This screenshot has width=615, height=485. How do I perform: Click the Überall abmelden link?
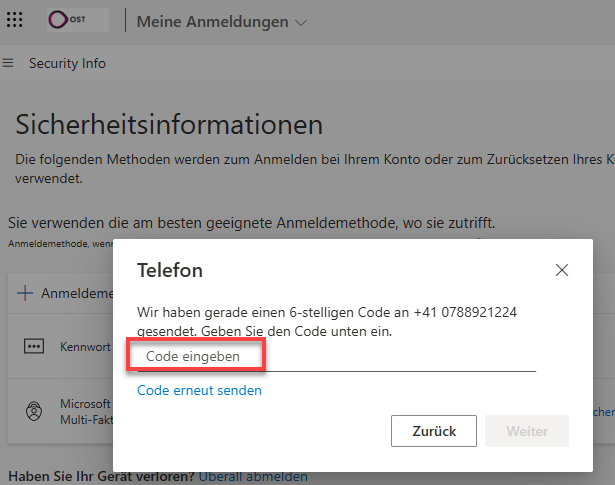click(253, 477)
